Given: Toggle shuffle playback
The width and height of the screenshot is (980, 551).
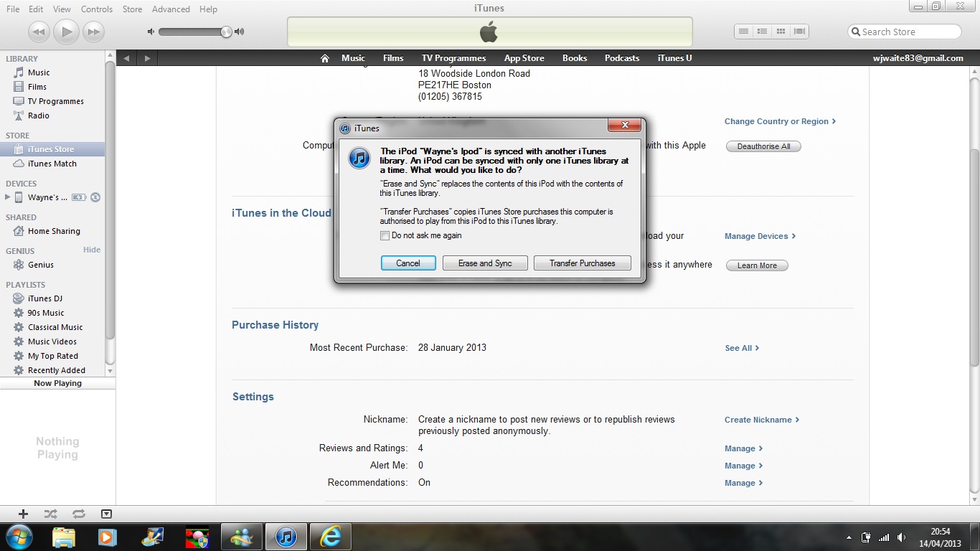Looking at the screenshot, I should (50, 514).
